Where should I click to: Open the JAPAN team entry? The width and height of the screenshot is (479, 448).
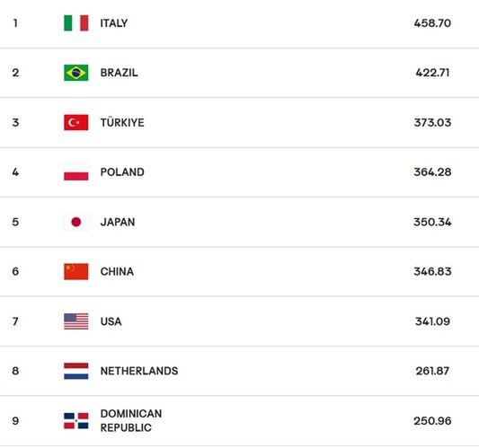tap(118, 222)
